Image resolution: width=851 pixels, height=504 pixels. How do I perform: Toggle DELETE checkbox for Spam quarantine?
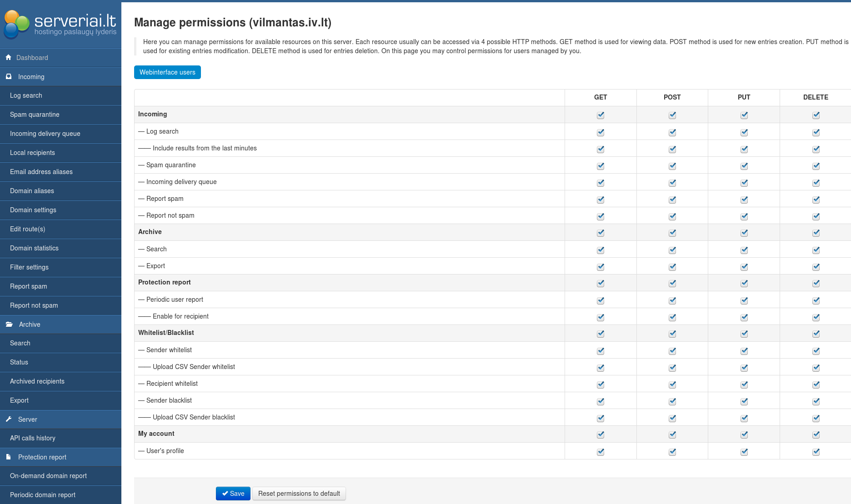tap(816, 166)
